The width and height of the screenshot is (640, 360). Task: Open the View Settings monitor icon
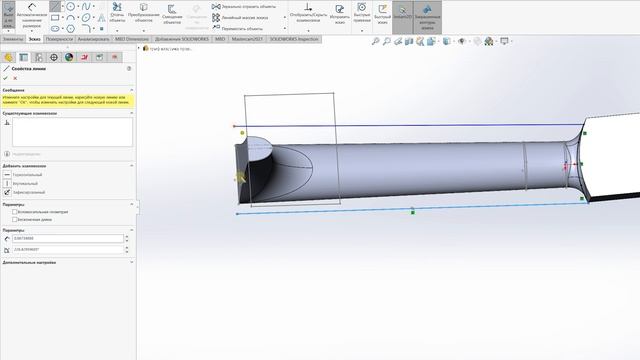(x=504, y=41)
